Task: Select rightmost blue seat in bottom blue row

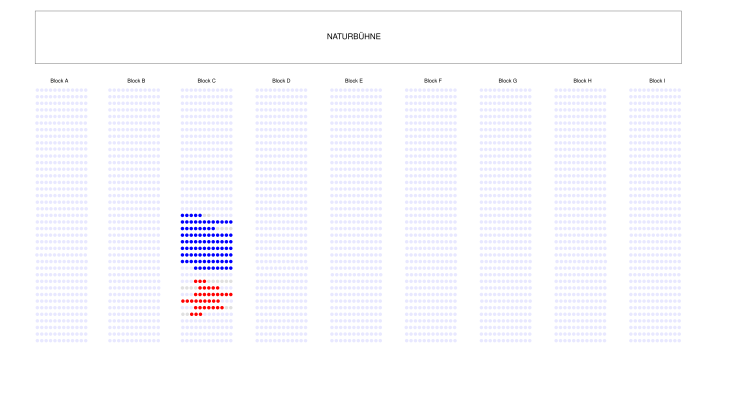Action: pos(231,268)
